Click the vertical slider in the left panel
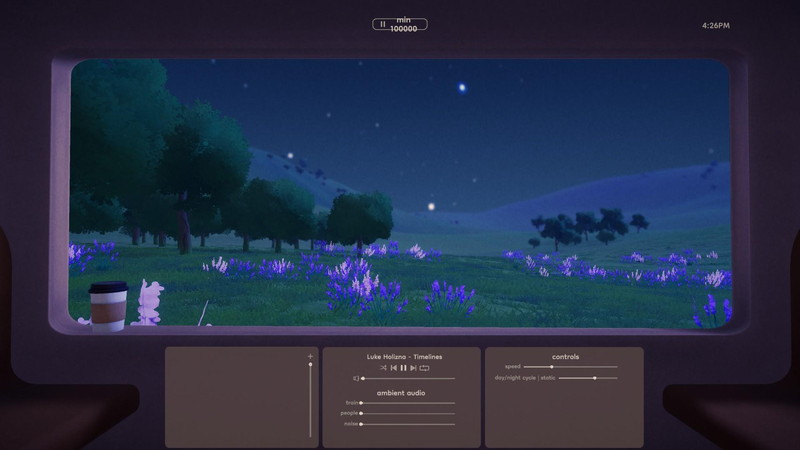This screenshot has height=450, width=800. (310, 400)
